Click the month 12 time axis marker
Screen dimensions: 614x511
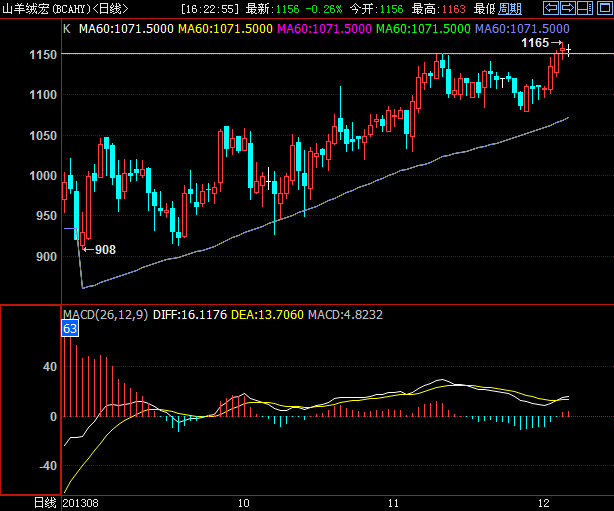544,503
